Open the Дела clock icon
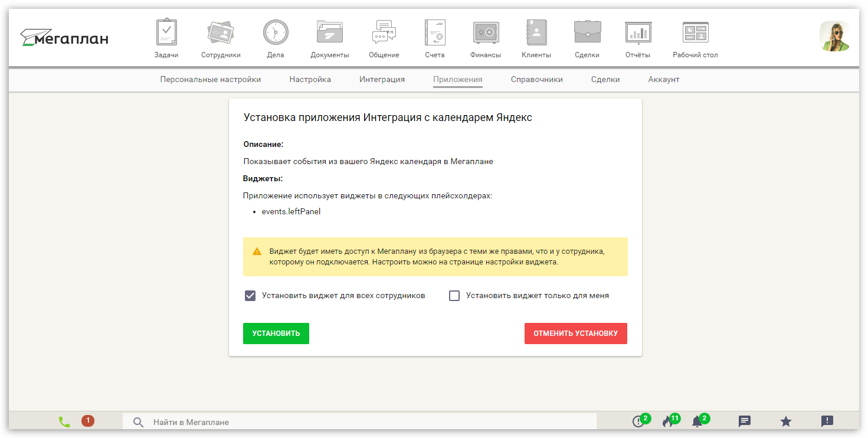Viewport: 868px width, 438px height. (276, 32)
